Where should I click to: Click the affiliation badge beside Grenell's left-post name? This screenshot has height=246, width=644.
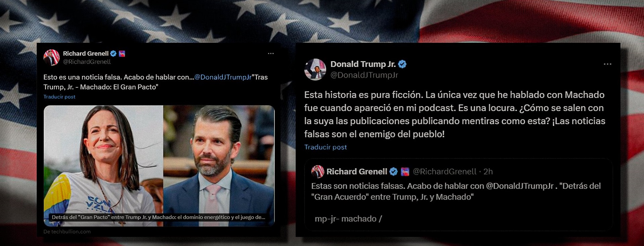tap(122, 54)
